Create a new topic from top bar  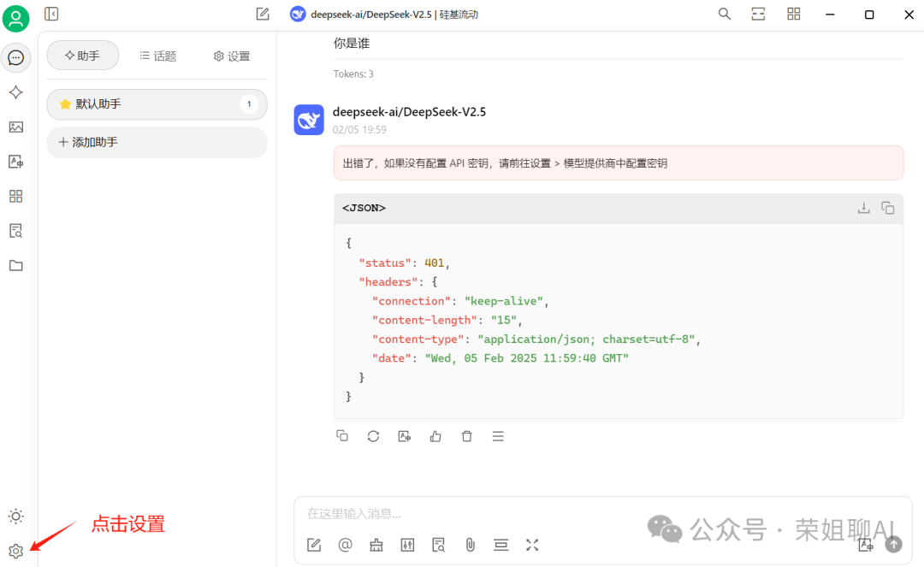pyautogui.click(x=263, y=14)
